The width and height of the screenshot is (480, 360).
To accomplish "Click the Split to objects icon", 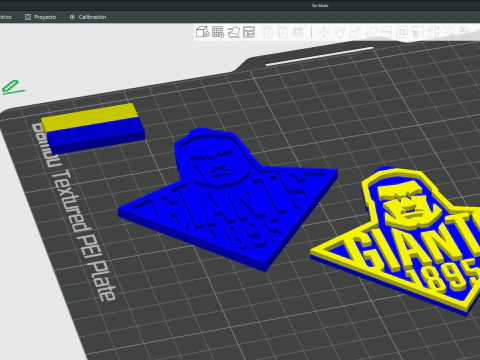I will [x=267, y=32].
